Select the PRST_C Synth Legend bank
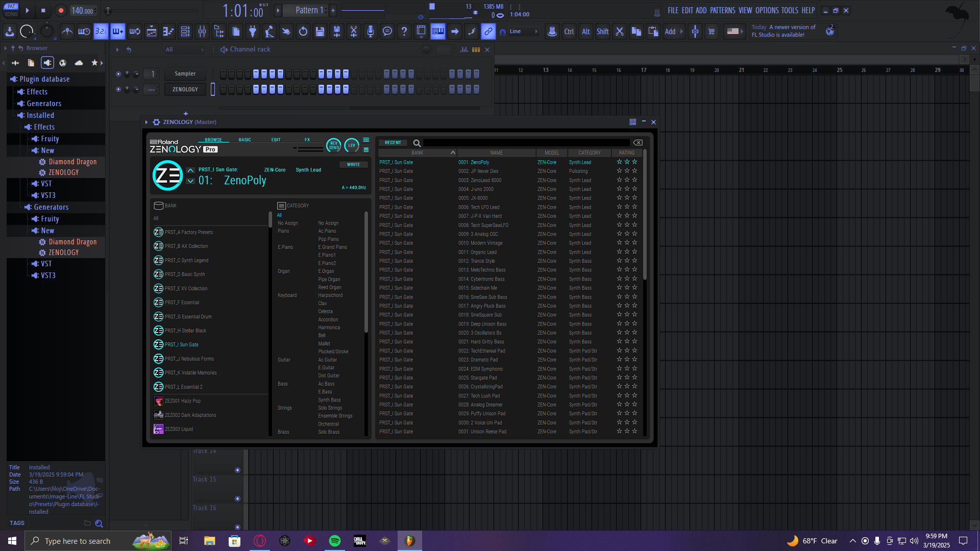This screenshot has height=551, width=980. tap(186, 260)
